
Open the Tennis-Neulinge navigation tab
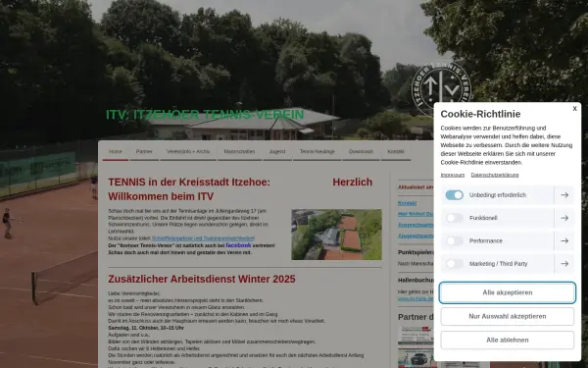pos(318,152)
